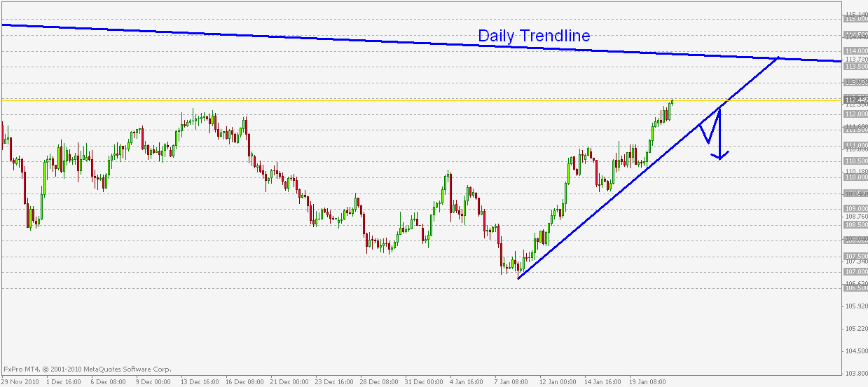The width and height of the screenshot is (868, 387).
Task: Click the blue downward arrow's arrowhead
Action: [721, 156]
